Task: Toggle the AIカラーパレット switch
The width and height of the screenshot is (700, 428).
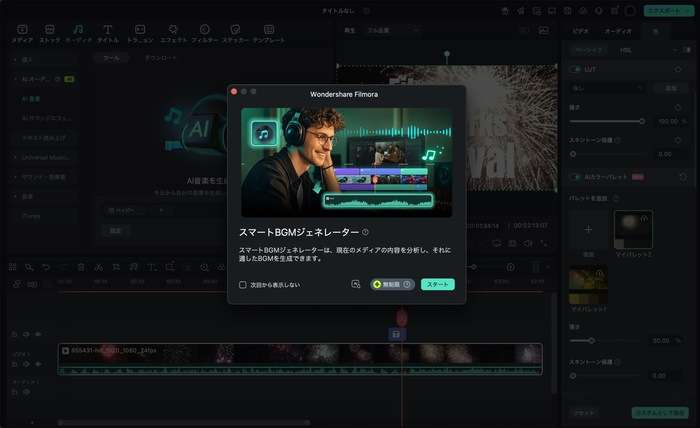Action: coord(575,177)
